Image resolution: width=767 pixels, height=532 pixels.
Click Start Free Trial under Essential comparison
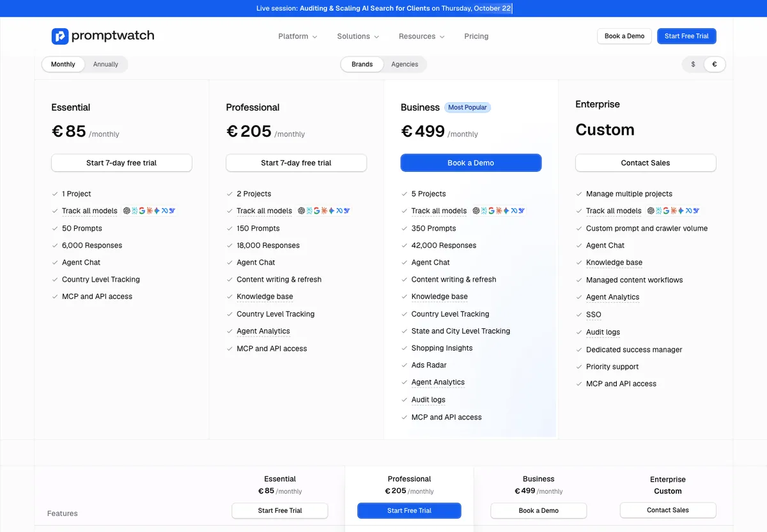[x=280, y=510]
